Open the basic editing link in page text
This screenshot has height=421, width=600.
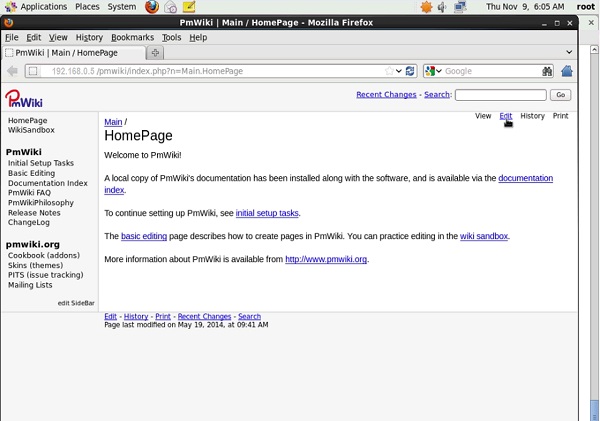pos(144,236)
